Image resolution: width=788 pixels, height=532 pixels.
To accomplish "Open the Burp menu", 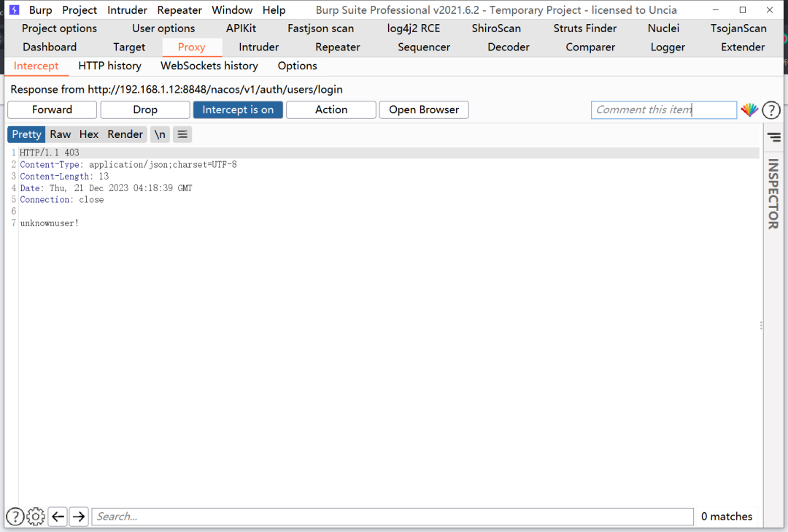I will tap(40, 10).
